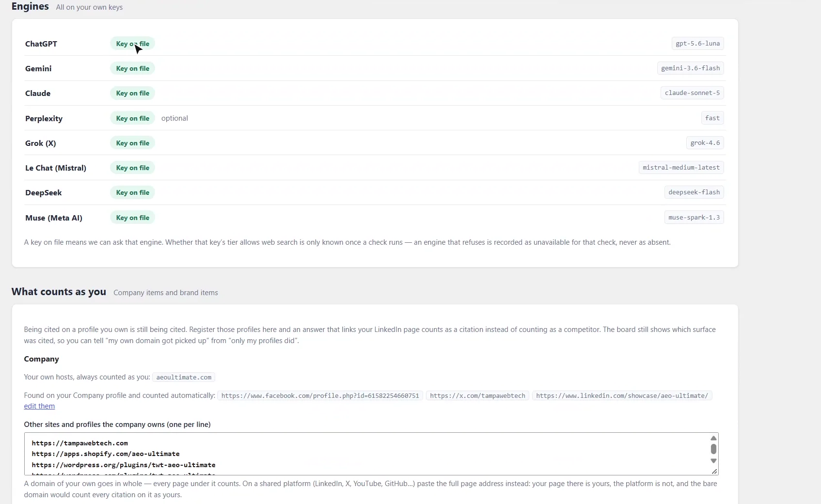
Task: Click the x.com/tampawebtech URL chip
Action: click(x=477, y=395)
